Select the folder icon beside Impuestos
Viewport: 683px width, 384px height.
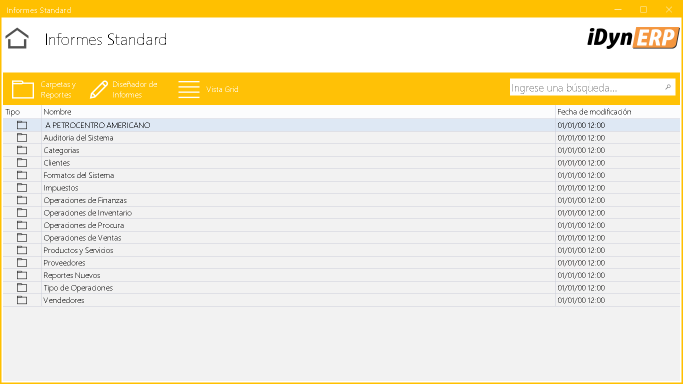(x=22, y=188)
